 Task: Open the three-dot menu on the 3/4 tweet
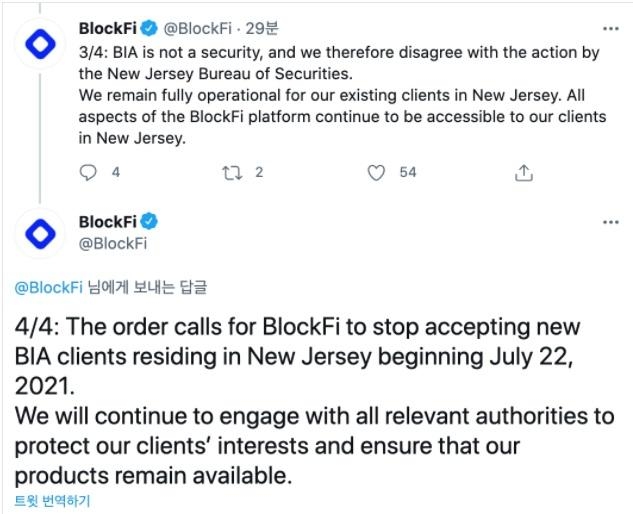[611, 29]
